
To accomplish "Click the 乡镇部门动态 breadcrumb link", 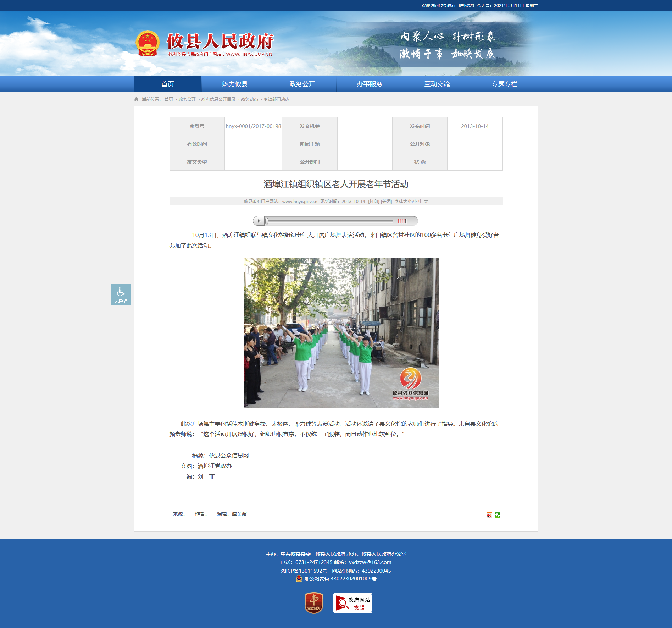I will click(x=277, y=99).
